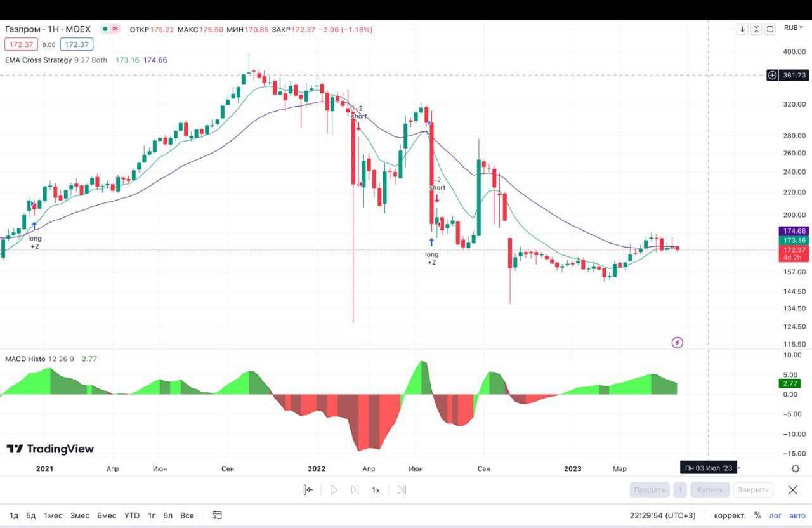Click the long +2 marker in early 2021
Image resolution: width=812 pixels, height=528 pixels.
coord(34,236)
